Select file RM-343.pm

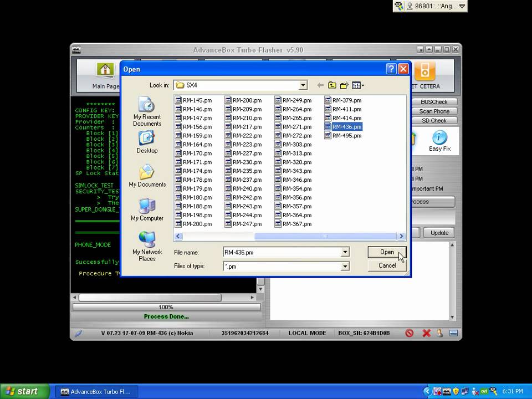pyautogui.click(x=293, y=171)
